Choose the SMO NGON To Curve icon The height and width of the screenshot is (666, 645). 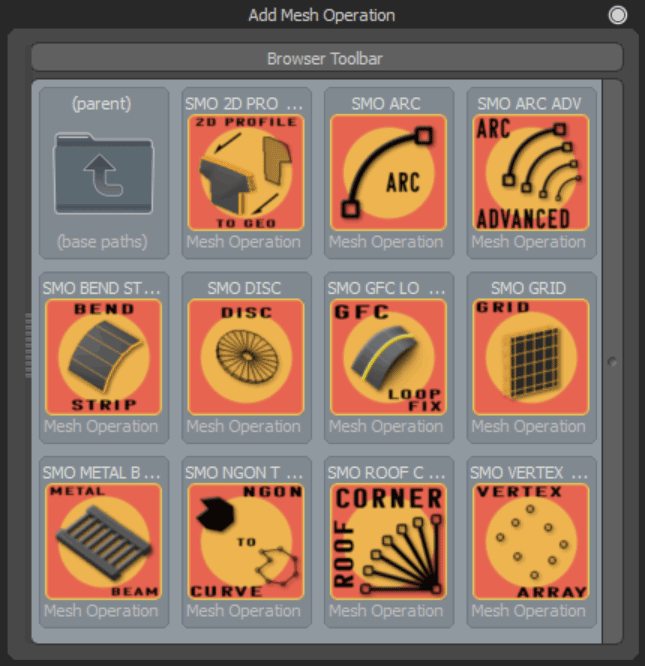click(x=246, y=542)
